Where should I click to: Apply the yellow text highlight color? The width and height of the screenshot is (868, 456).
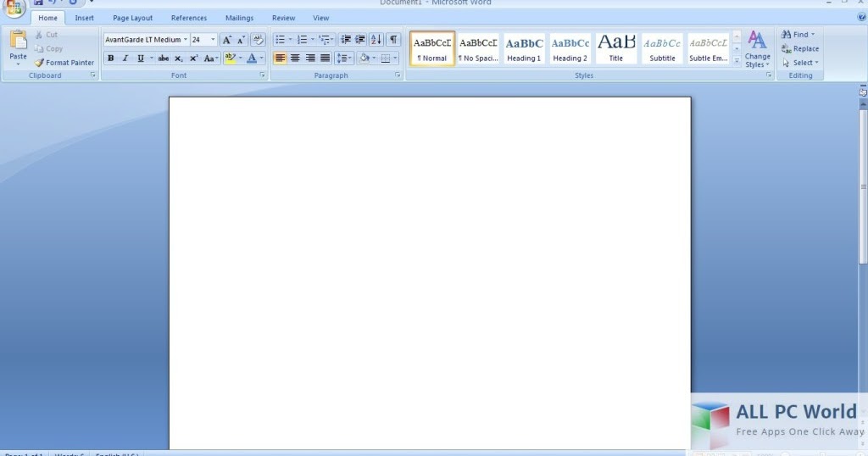(x=231, y=58)
